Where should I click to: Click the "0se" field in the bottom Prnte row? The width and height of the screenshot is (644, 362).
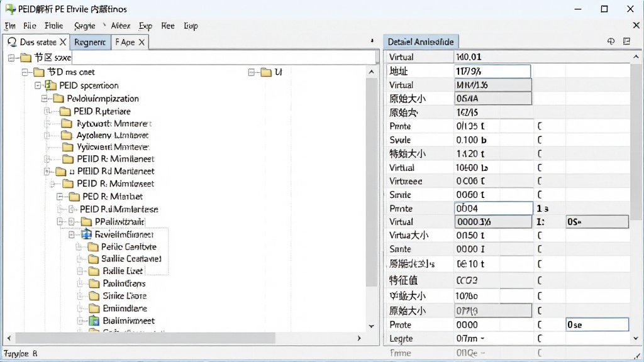tap(597, 325)
